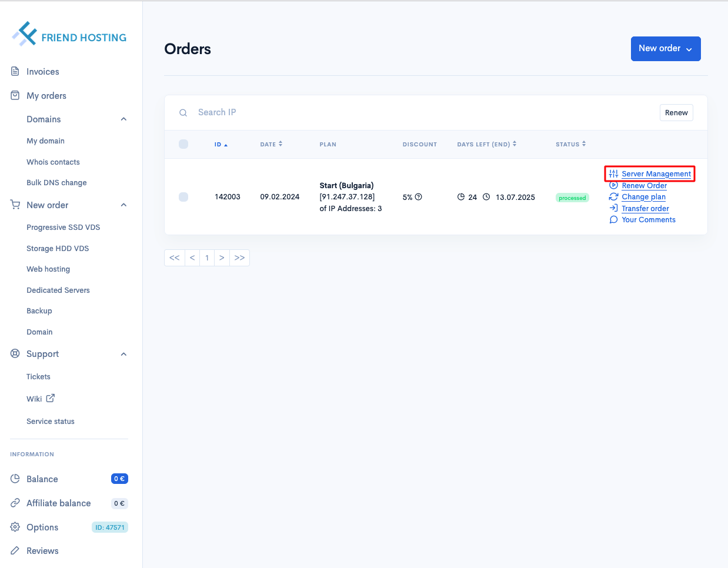728x568 pixels.
Task: Click the days left pie icon
Action: tap(461, 197)
